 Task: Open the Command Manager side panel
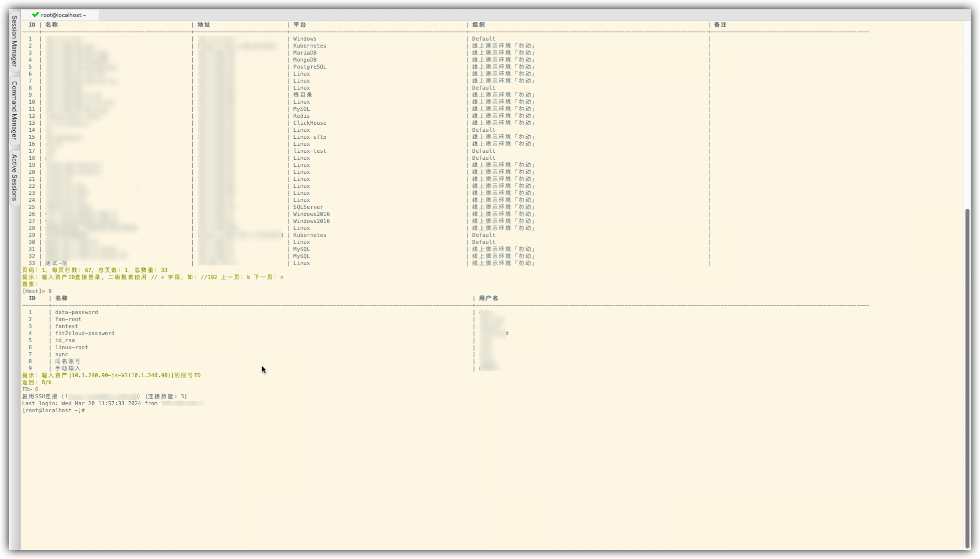tap(14, 110)
